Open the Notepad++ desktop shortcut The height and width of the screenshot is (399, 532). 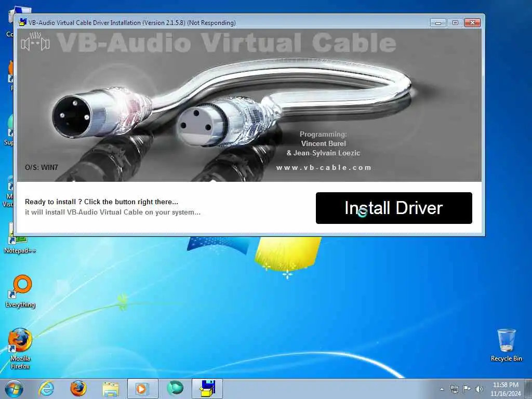19,238
